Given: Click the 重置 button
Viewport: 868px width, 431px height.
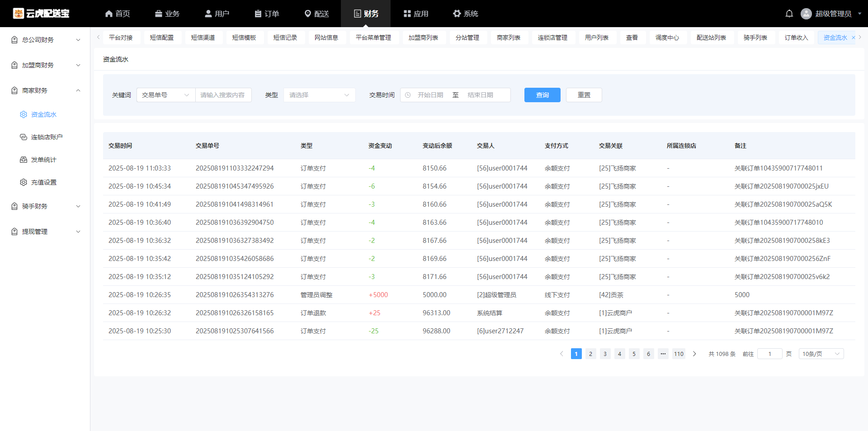Looking at the screenshot, I should 584,95.
